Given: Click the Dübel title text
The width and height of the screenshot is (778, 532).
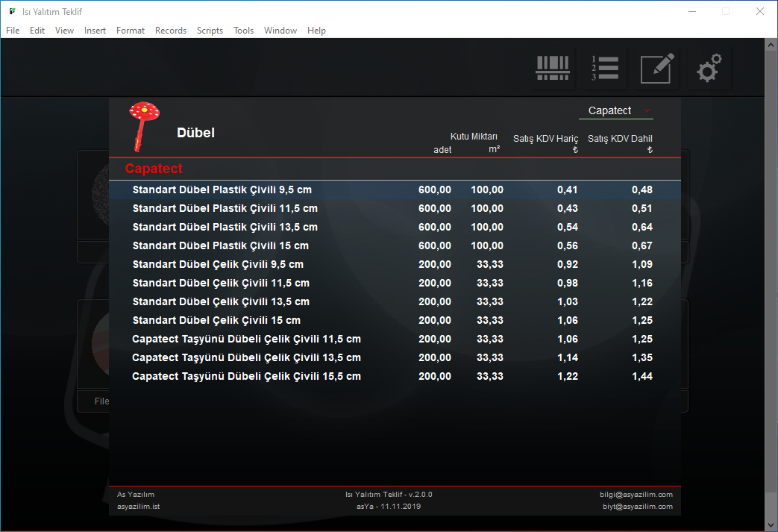Looking at the screenshot, I should pos(196,133).
